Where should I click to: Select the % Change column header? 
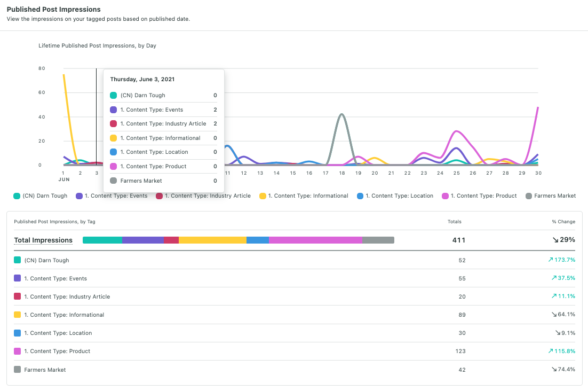pos(563,222)
